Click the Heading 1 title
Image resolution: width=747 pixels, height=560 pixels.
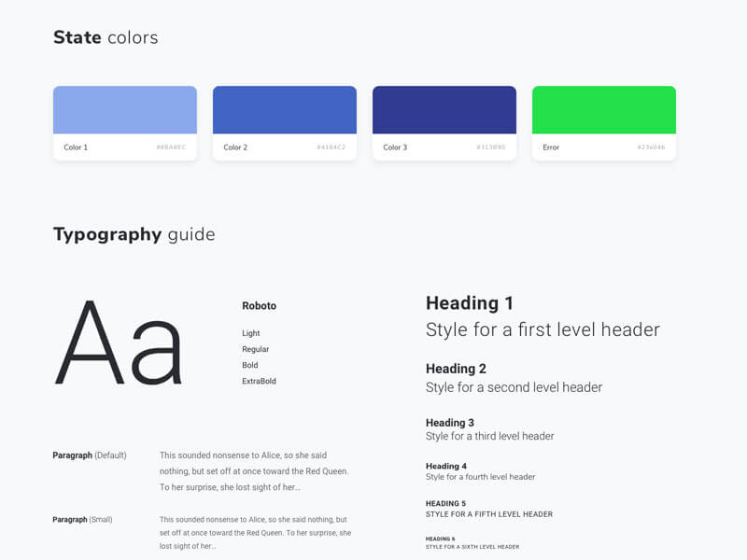tap(470, 303)
